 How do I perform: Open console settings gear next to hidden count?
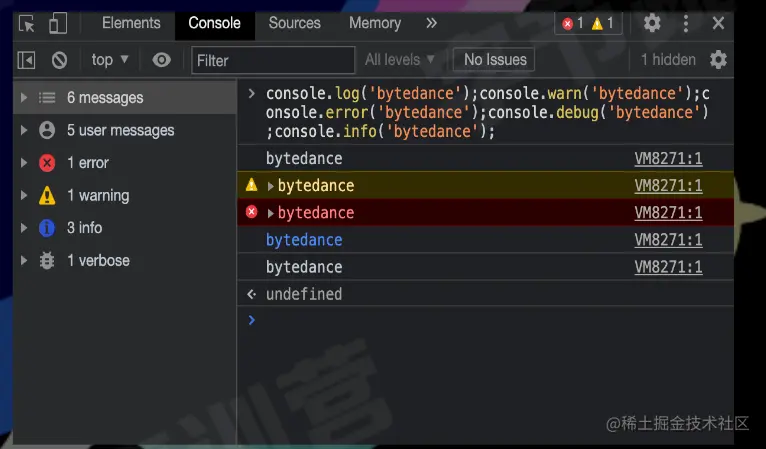point(718,60)
